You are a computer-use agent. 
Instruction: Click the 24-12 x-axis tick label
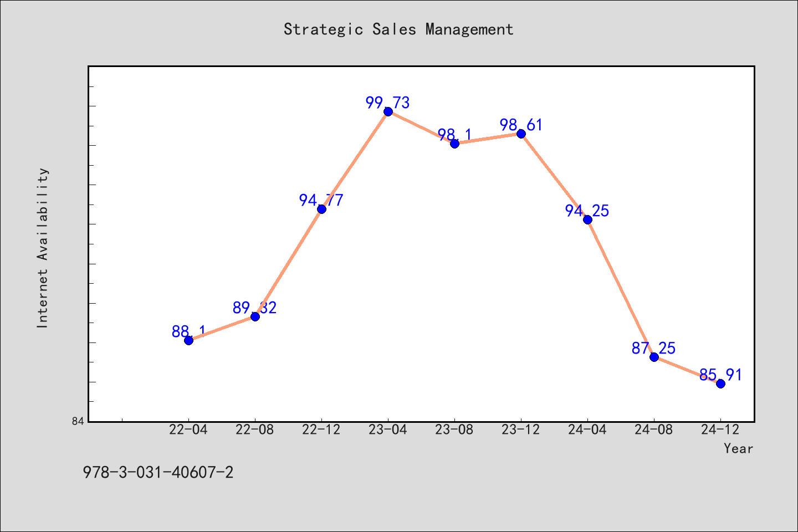click(720, 429)
